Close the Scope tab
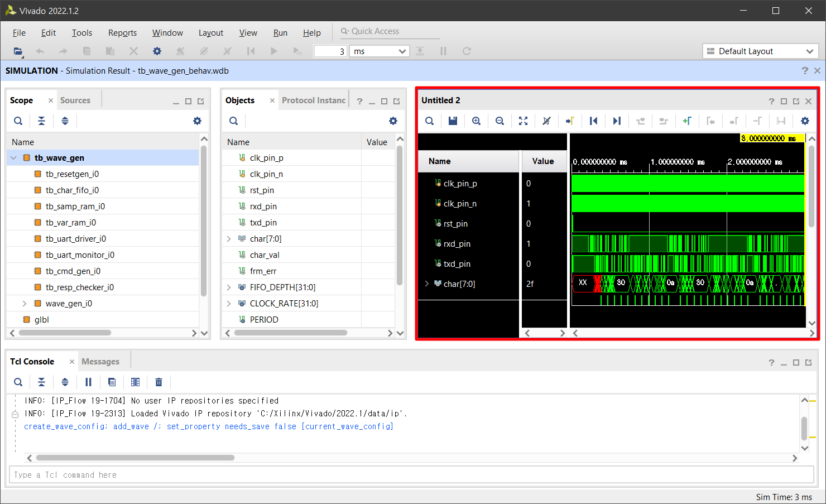The height and width of the screenshot is (504, 826). pyautogui.click(x=50, y=100)
